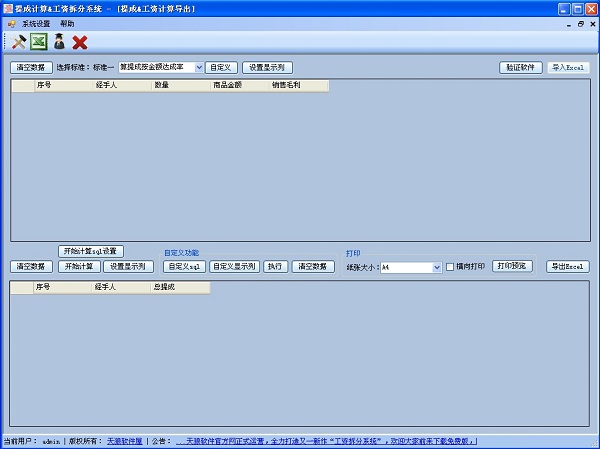Open the 公告 announcement link in status bar

(x=326, y=441)
